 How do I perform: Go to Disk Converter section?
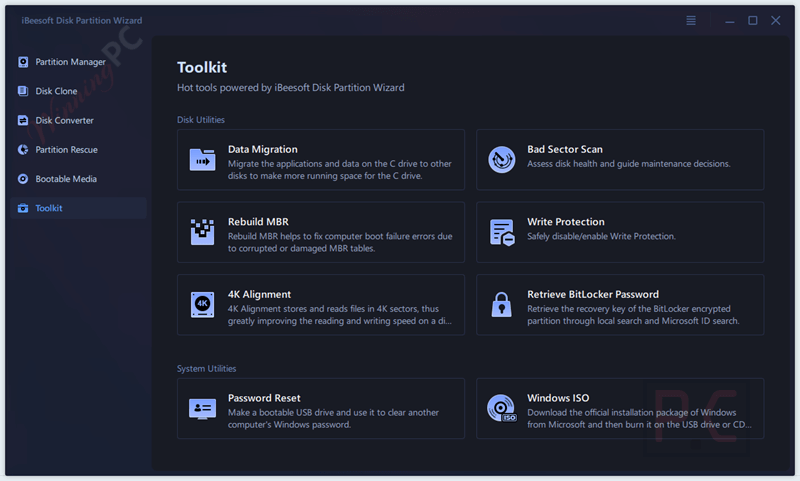coord(64,120)
